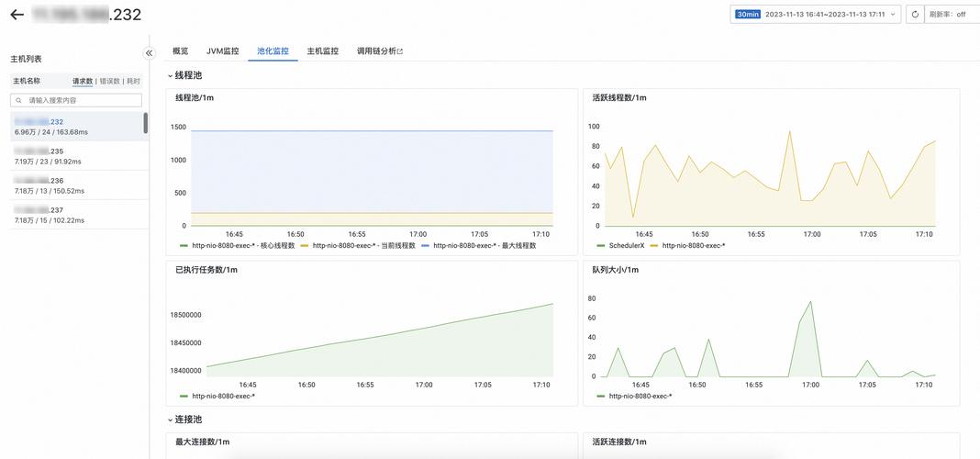Select the 30min time range badge
This screenshot has height=459, width=980.
tap(748, 15)
